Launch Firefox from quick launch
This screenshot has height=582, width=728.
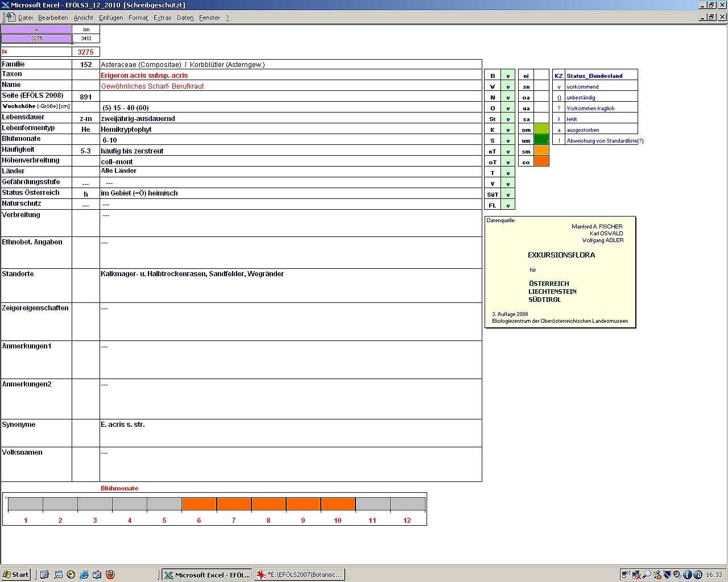[x=110, y=575]
